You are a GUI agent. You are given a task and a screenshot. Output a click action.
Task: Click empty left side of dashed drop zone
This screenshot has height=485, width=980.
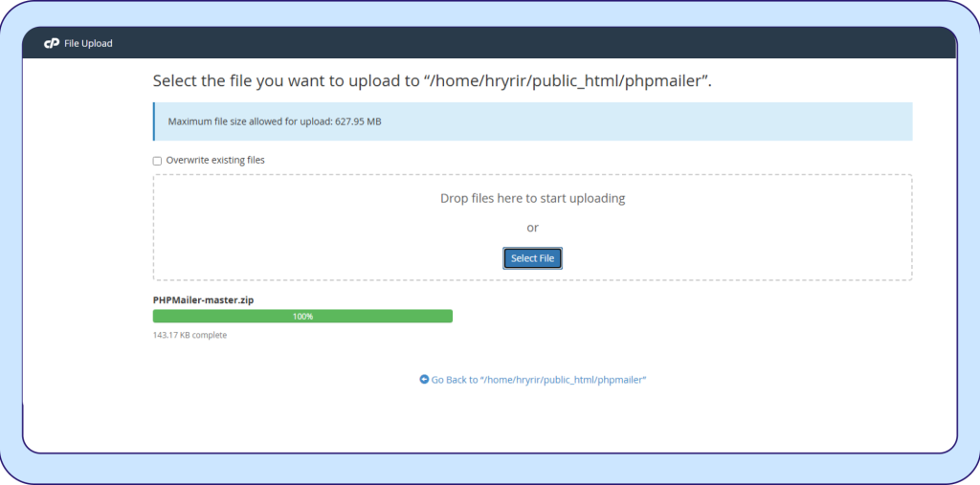point(287,230)
